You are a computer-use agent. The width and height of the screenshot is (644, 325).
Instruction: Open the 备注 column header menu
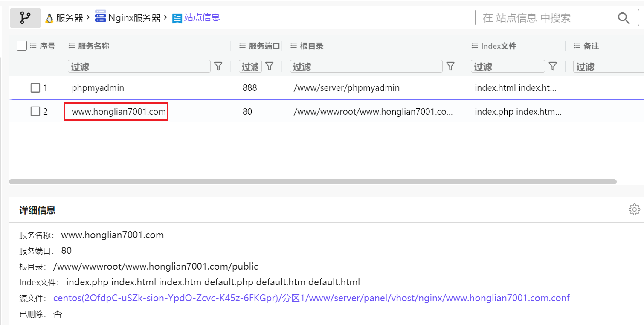pos(577,46)
